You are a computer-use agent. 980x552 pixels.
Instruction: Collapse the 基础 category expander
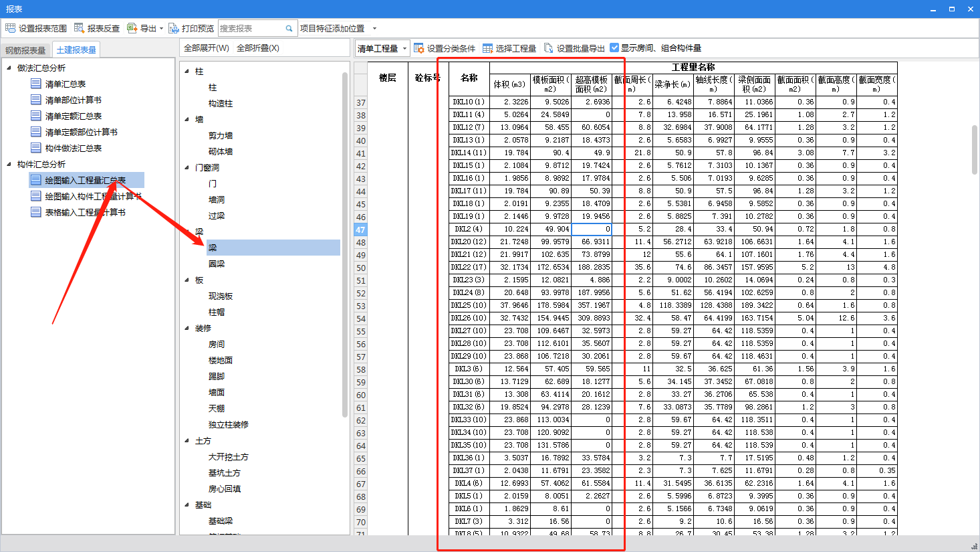(187, 504)
